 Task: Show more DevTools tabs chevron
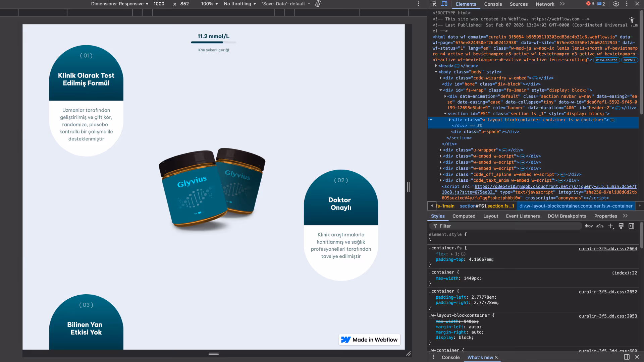tap(562, 4)
